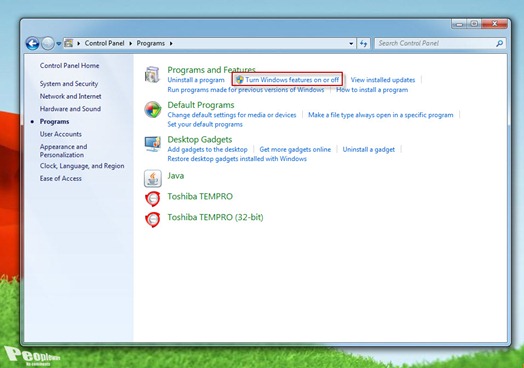524x368 pixels.
Task: Click Change default settings for media or devices
Action: (x=232, y=115)
